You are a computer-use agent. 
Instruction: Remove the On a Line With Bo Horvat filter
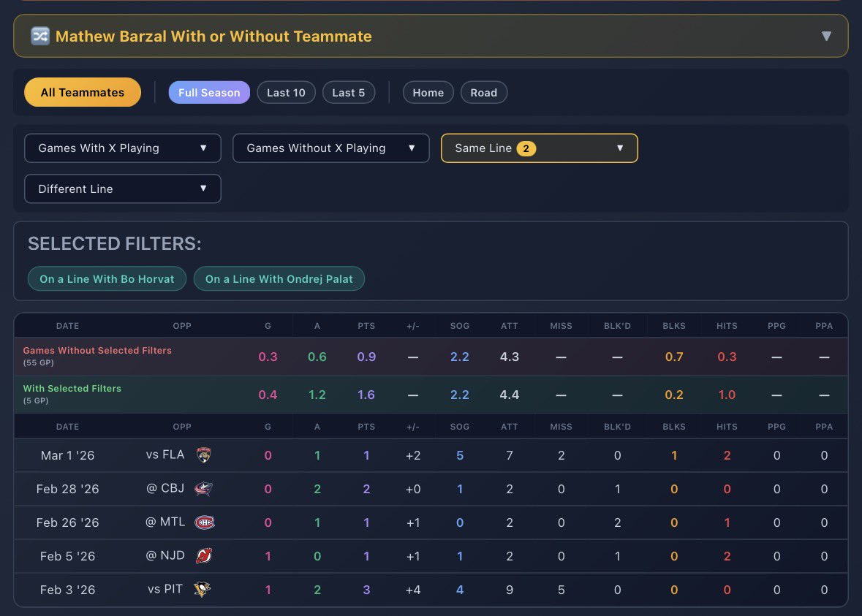(x=107, y=278)
